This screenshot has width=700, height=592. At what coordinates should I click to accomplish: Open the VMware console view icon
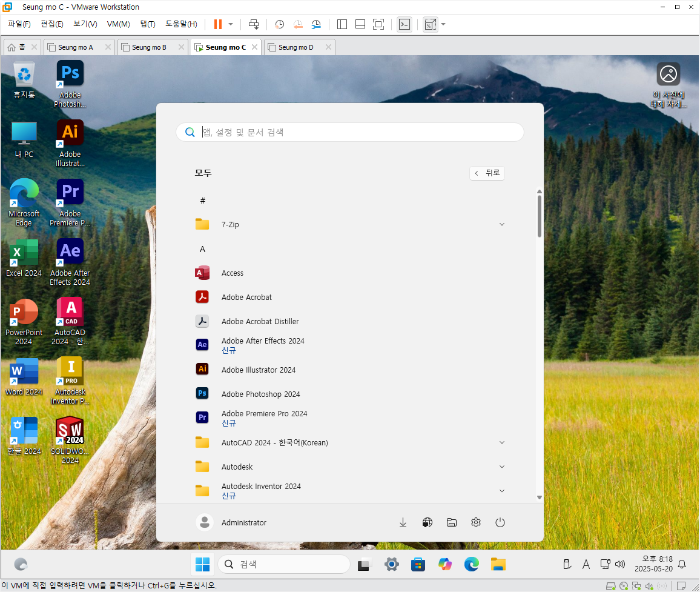coord(404,24)
